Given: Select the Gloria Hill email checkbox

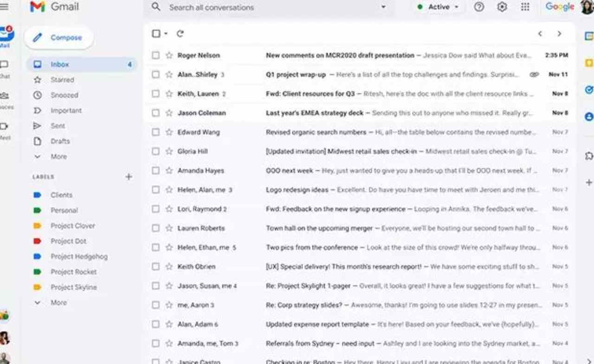Looking at the screenshot, I should point(156,151).
